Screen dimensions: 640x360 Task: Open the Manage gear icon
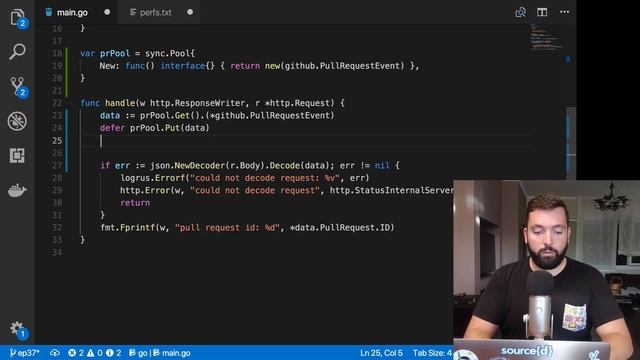pos(17,329)
